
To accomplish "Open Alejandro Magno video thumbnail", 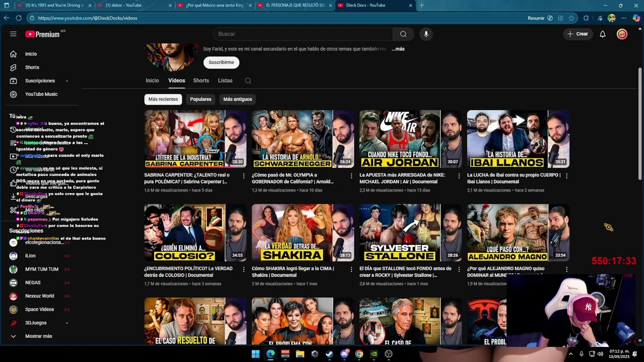I will 518,232.
